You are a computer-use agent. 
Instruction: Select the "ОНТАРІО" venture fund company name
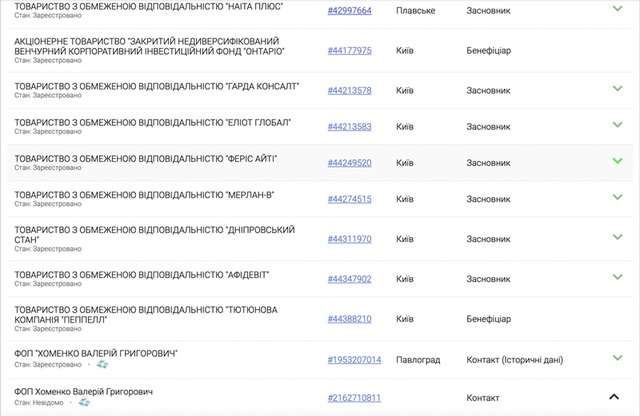pos(150,45)
